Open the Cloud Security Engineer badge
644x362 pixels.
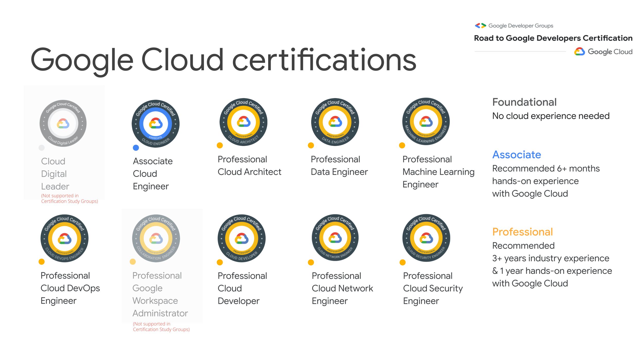coord(426,238)
